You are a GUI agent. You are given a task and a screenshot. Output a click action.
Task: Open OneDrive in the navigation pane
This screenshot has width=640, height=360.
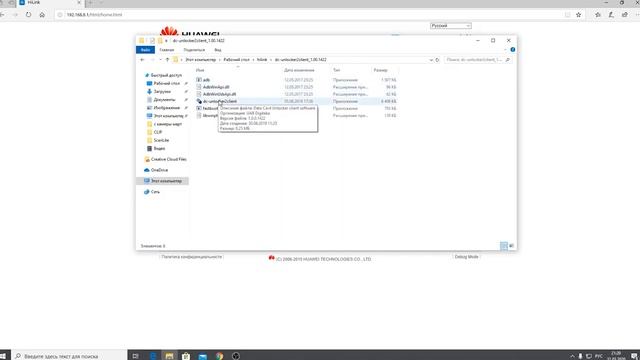coord(159,170)
